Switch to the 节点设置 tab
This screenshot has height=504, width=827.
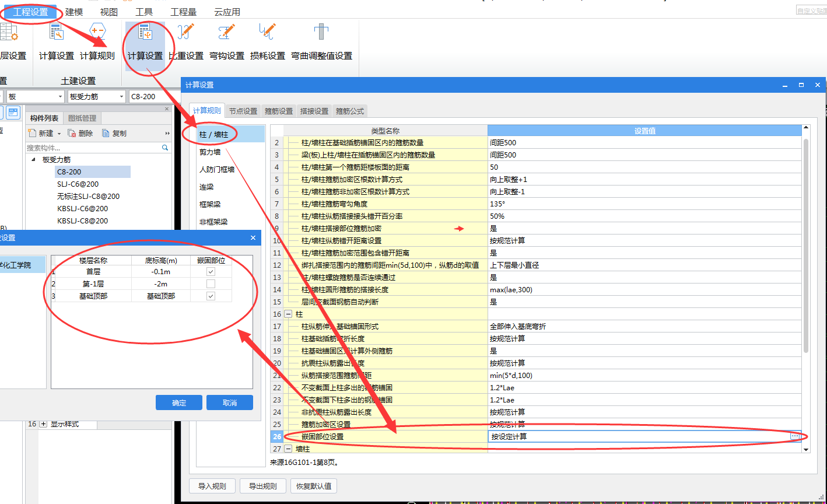[243, 111]
